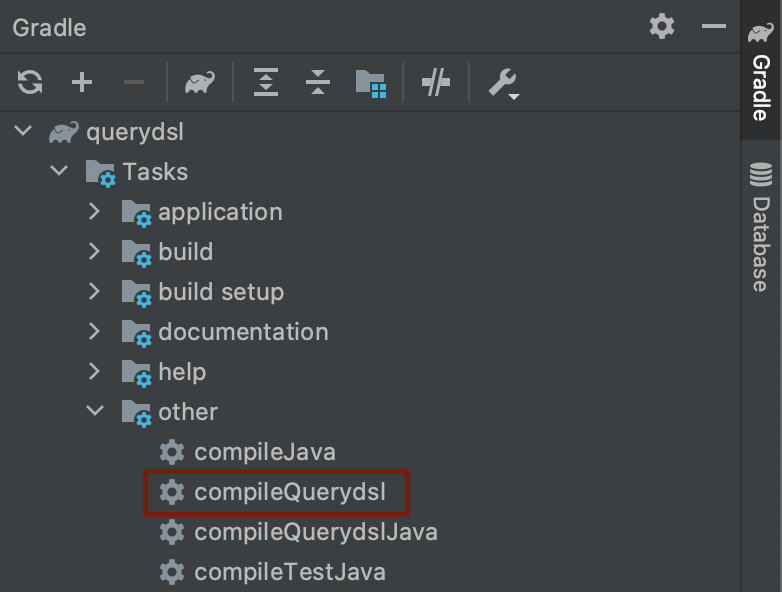Select the application label

tap(220, 213)
